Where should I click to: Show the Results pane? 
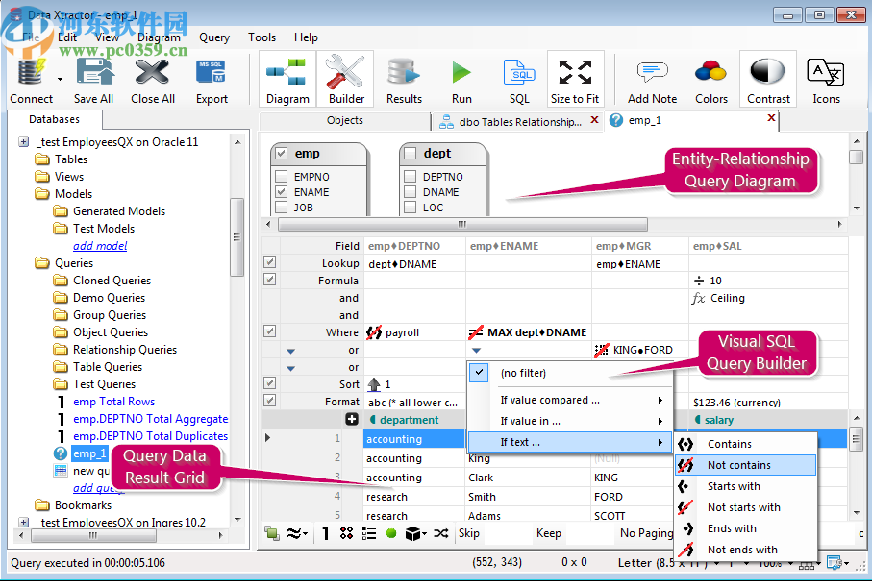click(x=404, y=79)
